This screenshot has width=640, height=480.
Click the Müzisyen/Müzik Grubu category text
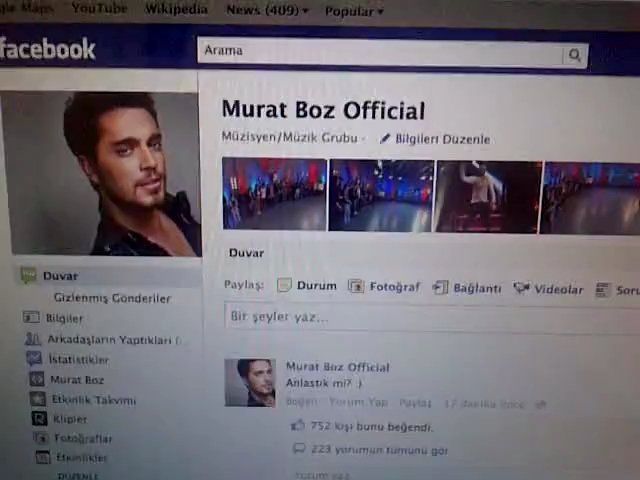(x=289, y=137)
